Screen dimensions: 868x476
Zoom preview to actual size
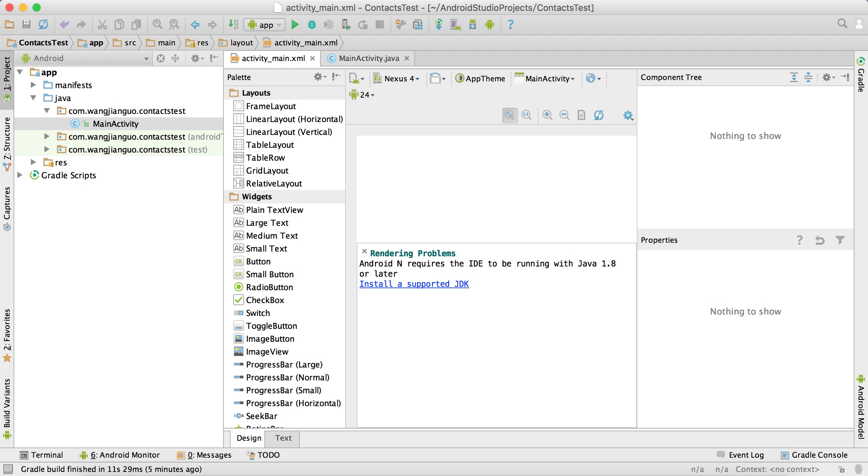pyautogui.click(x=527, y=115)
